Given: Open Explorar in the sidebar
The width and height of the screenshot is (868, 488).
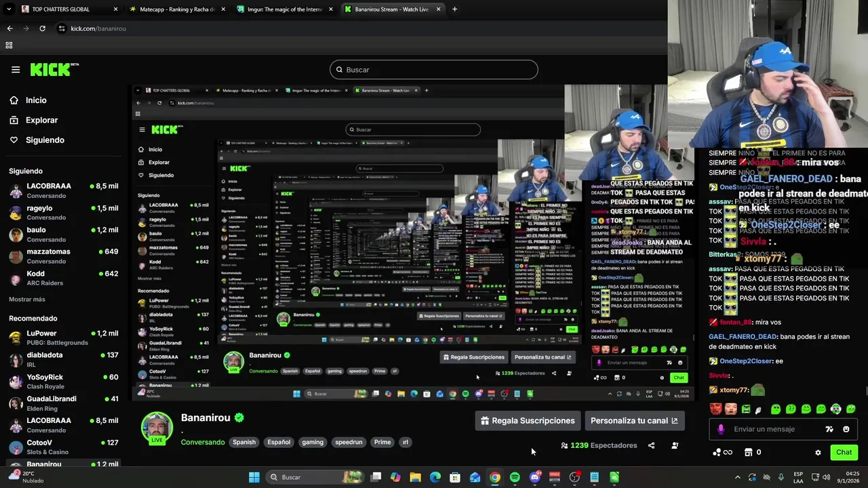Looking at the screenshot, I should [x=34, y=120].
